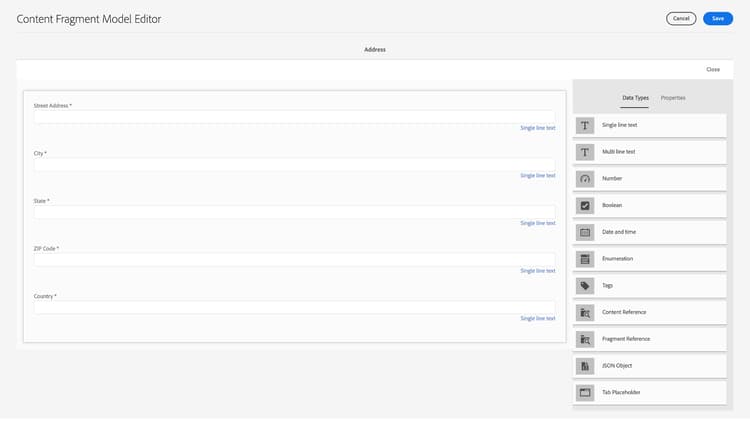
Task: Select the Single line text data type icon
Action: pos(585,125)
